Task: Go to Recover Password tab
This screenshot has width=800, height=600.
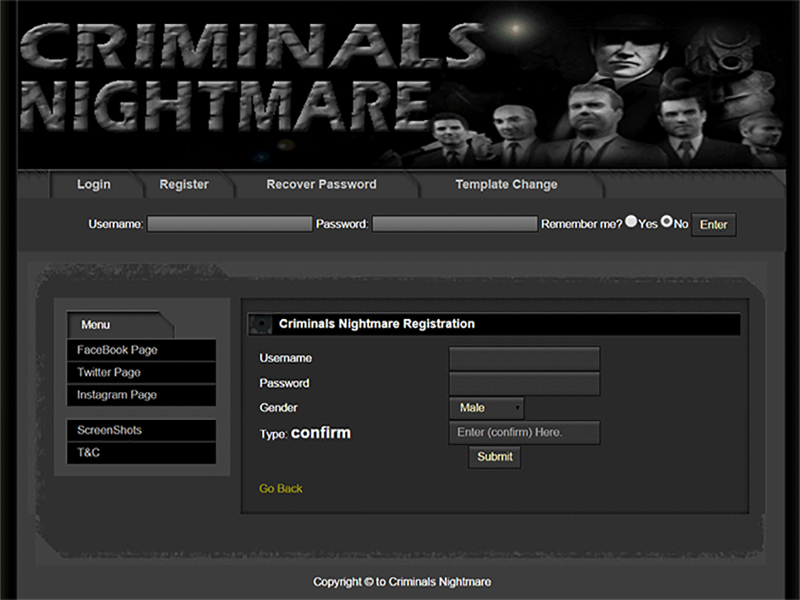Action: point(321,184)
